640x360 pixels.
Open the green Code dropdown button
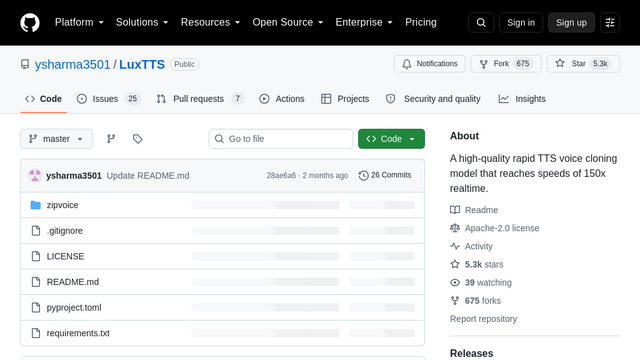point(391,139)
